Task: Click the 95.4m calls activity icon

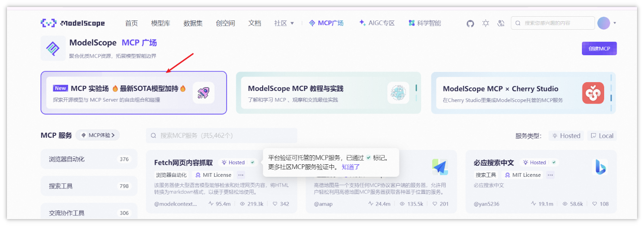Action: click(211, 204)
